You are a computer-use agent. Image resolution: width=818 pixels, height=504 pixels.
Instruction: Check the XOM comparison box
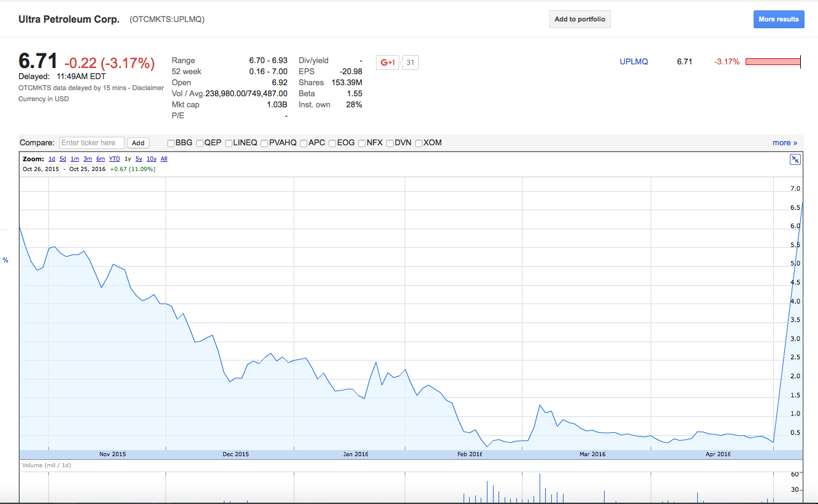pyautogui.click(x=419, y=143)
